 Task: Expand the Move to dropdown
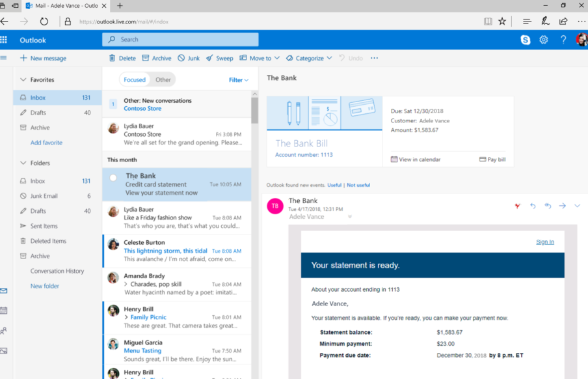260,58
